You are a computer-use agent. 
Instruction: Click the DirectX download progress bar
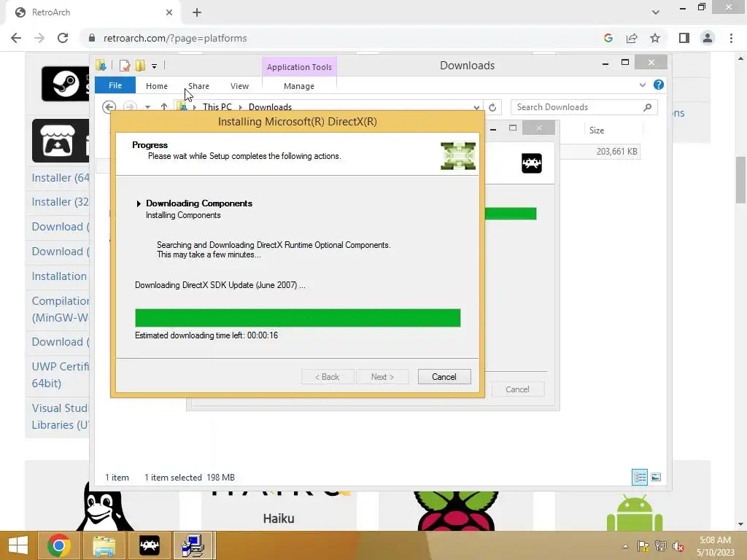pyautogui.click(x=298, y=318)
